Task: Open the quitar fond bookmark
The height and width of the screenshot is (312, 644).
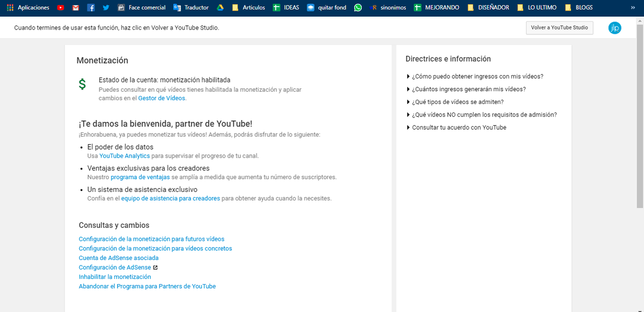Action: coord(327,8)
